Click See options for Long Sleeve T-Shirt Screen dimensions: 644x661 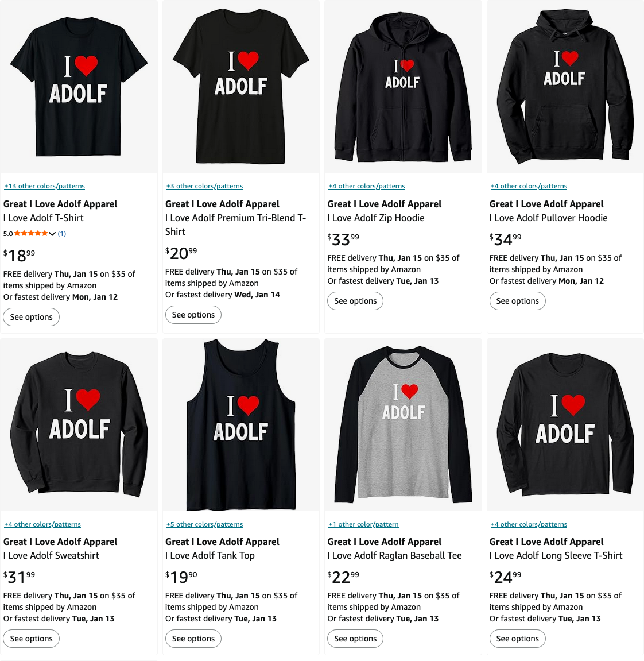[x=517, y=639]
